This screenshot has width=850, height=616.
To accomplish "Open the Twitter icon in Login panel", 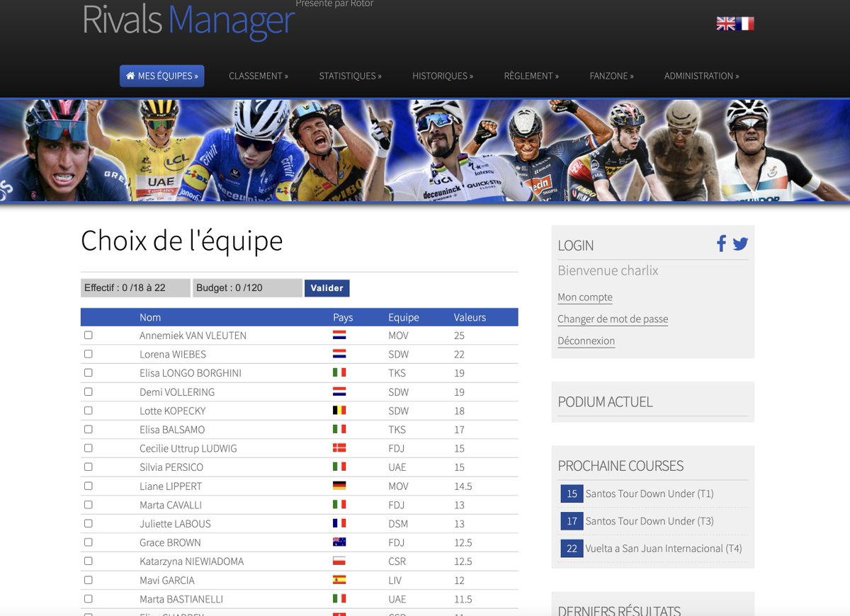I will click(x=740, y=244).
